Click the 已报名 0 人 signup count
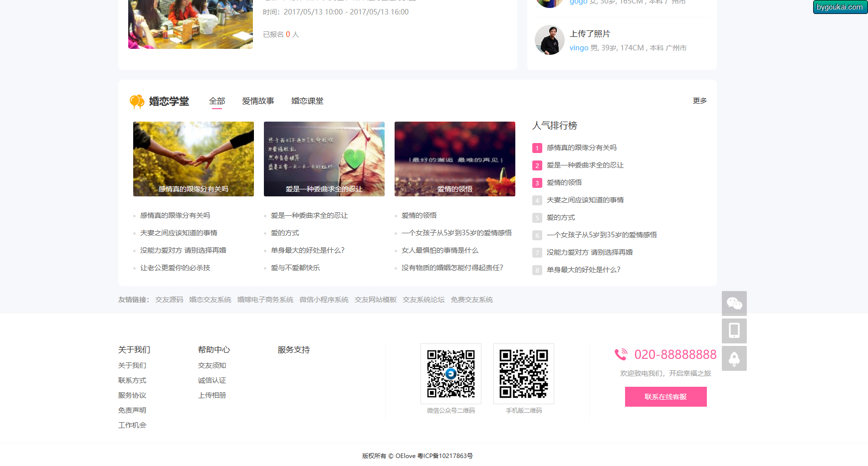Viewport: 868px width, 466px height. pos(281,34)
